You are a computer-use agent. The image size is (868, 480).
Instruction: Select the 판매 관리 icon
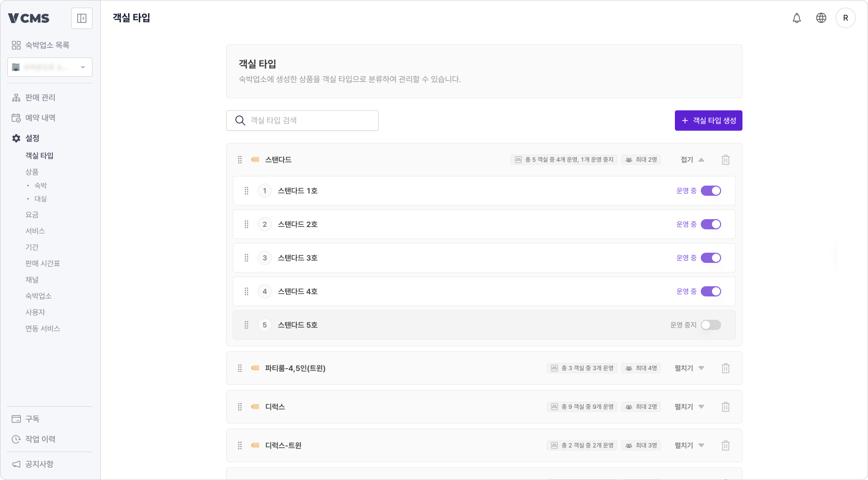pyautogui.click(x=15, y=97)
